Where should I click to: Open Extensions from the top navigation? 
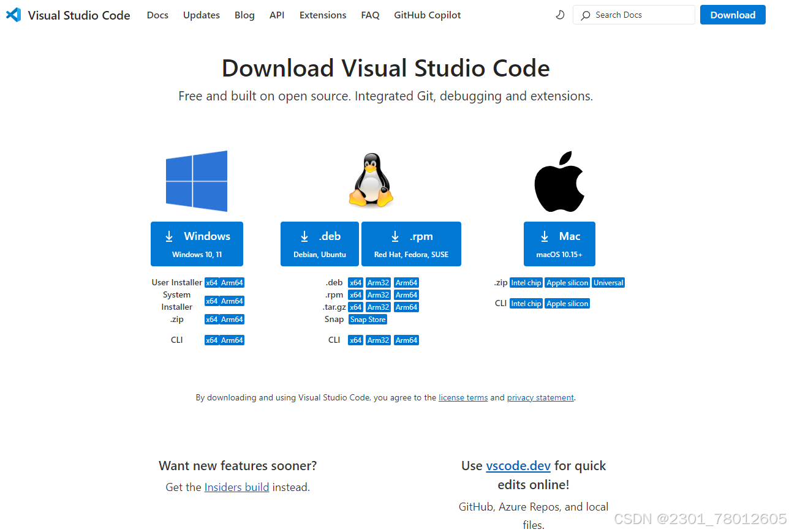pyautogui.click(x=323, y=15)
